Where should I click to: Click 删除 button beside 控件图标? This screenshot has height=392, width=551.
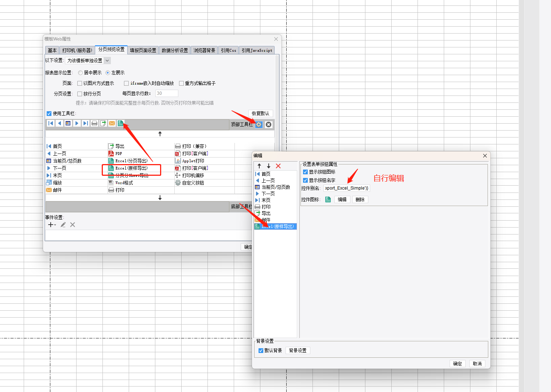coord(360,199)
